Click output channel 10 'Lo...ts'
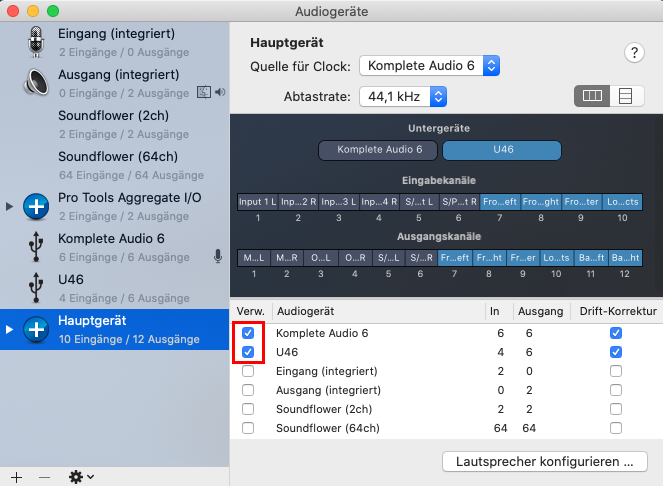Image resolution: width=663 pixels, height=486 pixels. pos(556,258)
